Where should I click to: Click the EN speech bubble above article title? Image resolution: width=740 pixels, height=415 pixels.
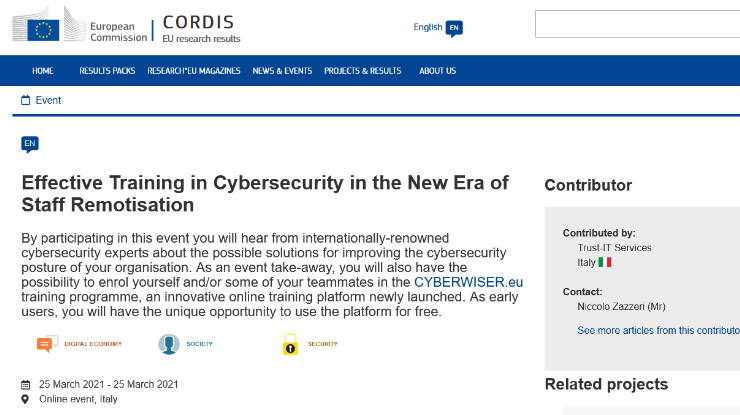pos(30,144)
